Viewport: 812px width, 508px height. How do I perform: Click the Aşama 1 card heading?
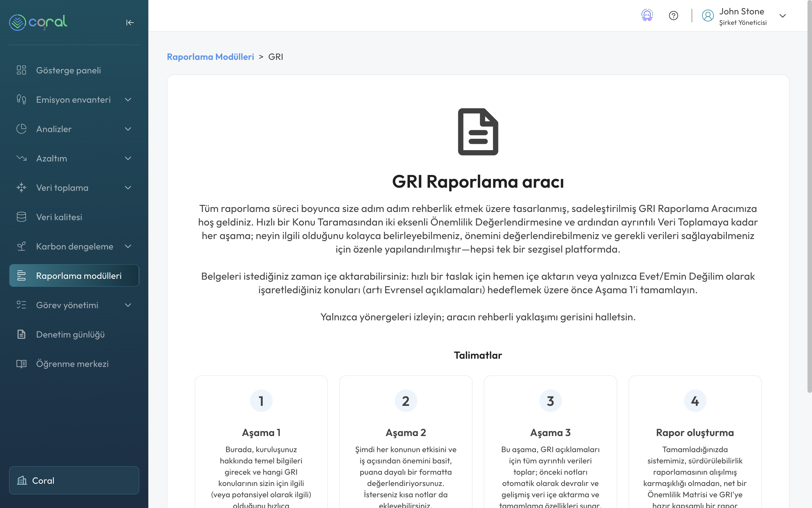[261, 433]
